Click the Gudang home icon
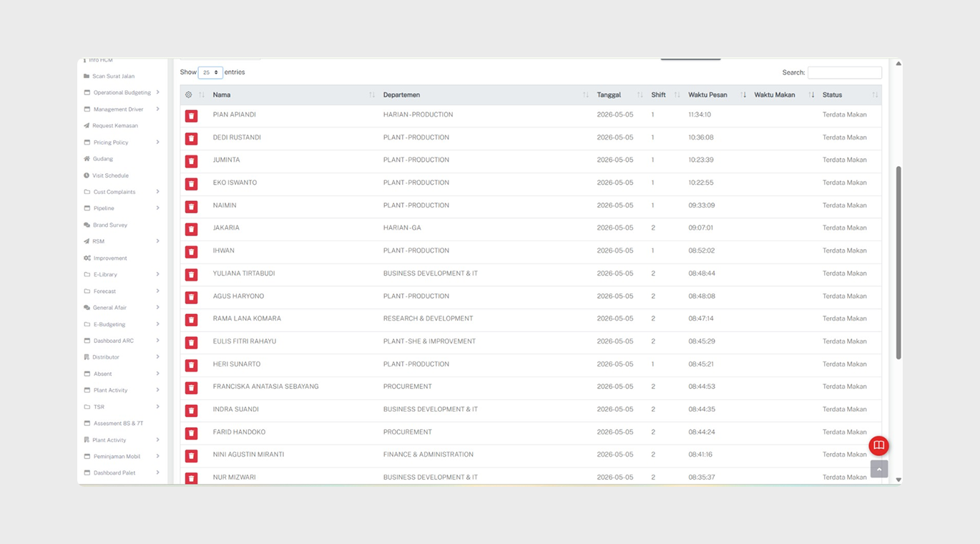Screen dimensions: 980x544 (x=87, y=159)
